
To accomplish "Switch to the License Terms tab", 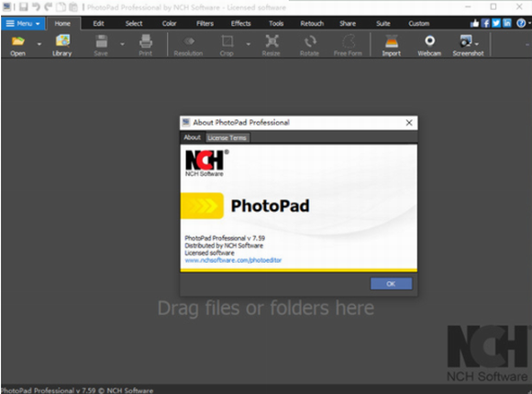I will (x=227, y=137).
